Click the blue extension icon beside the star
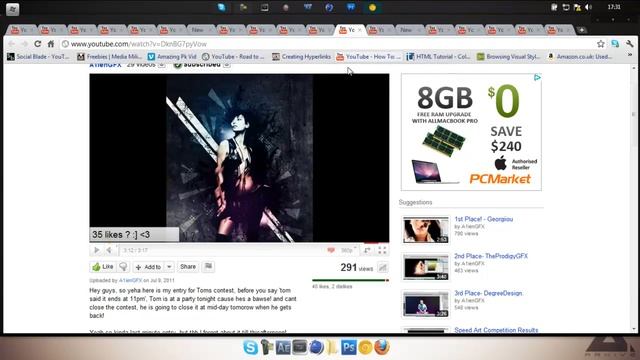The height and width of the screenshot is (360, 640). (x=615, y=44)
